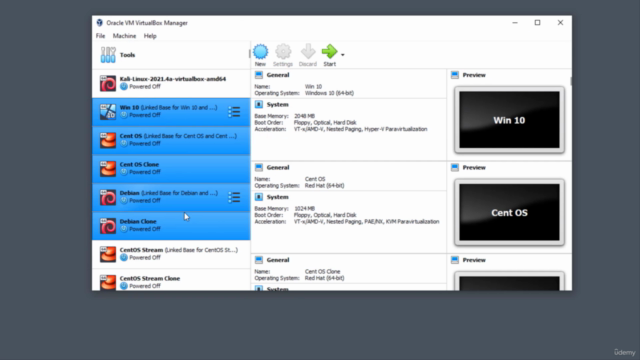Image resolution: width=640 pixels, height=360 pixels.
Task: Select the Debian Clone entry
Action: point(171,226)
